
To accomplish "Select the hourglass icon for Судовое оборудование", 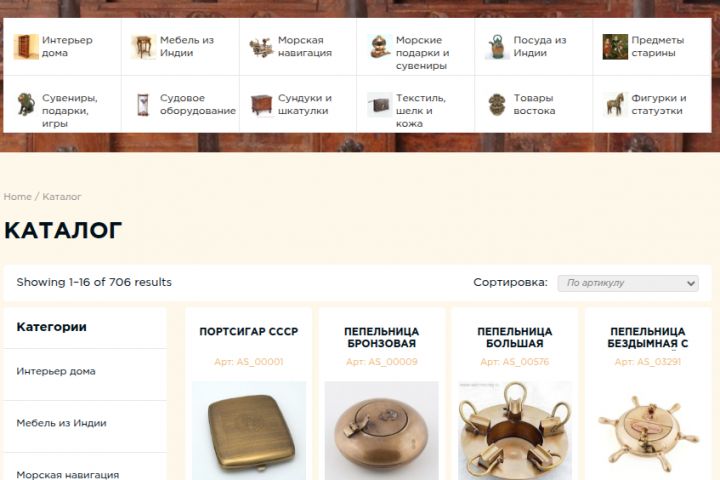I will (144, 105).
